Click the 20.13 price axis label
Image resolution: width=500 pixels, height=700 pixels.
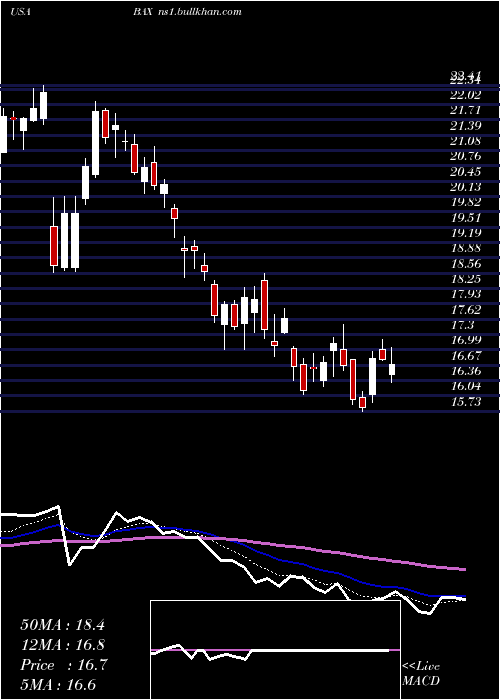[465, 187]
